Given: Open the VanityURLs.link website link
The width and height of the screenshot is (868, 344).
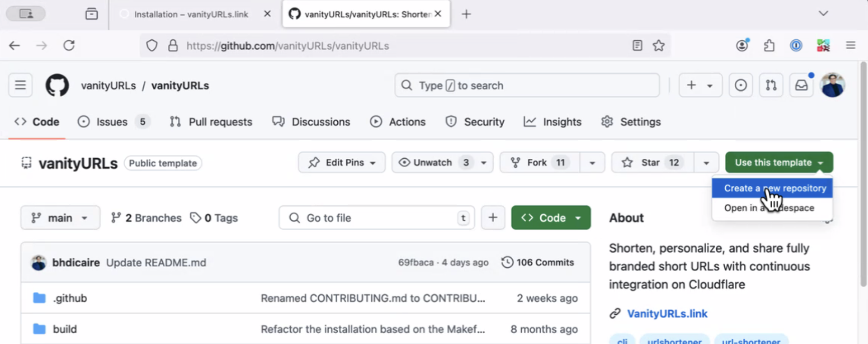Looking at the screenshot, I should pyautogui.click(x=667, y=314).
